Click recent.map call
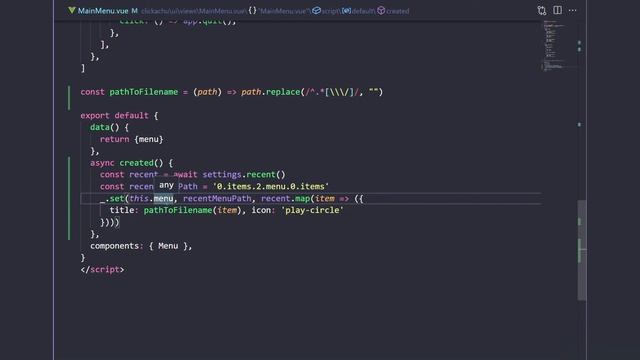 coord(286,198)
